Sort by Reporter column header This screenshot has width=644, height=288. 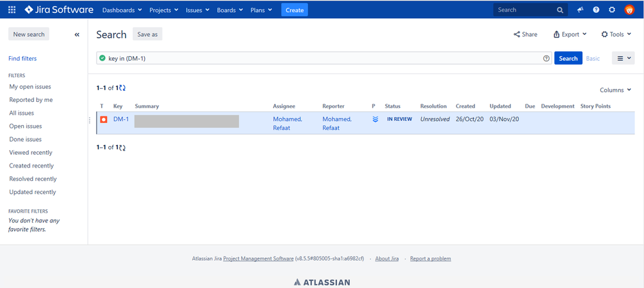click(x=333, y=106)
